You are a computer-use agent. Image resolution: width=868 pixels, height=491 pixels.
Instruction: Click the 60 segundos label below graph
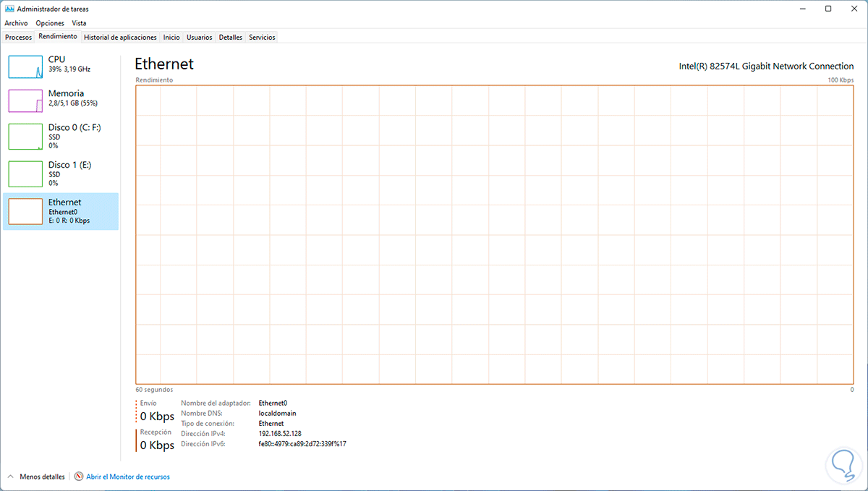[154, 390]
